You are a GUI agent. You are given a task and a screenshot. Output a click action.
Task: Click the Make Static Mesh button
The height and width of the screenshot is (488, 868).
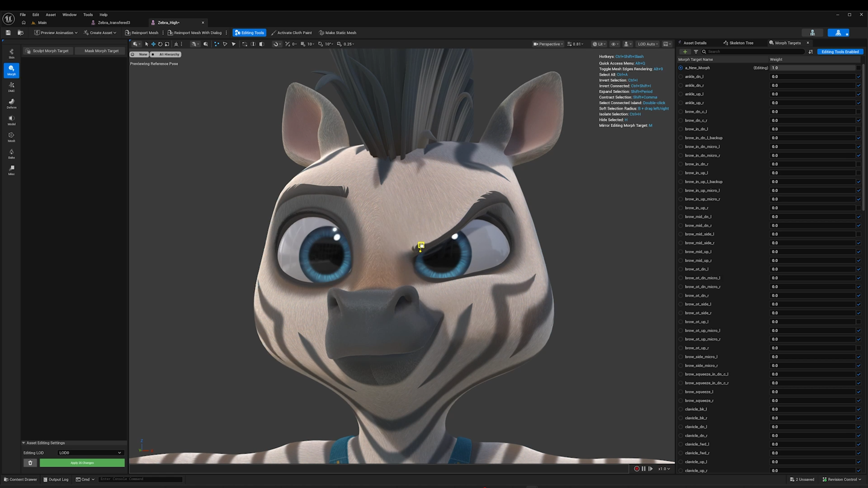tap(338, 33)
